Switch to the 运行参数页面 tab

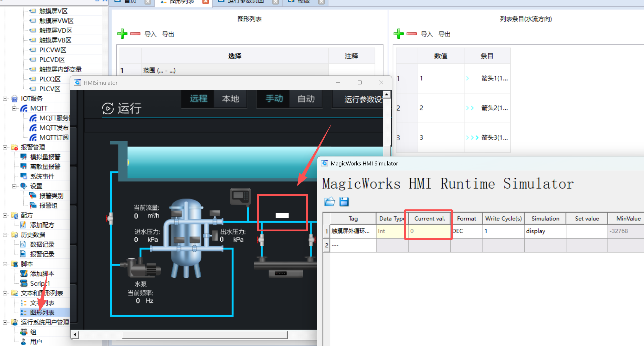point(246,2)
